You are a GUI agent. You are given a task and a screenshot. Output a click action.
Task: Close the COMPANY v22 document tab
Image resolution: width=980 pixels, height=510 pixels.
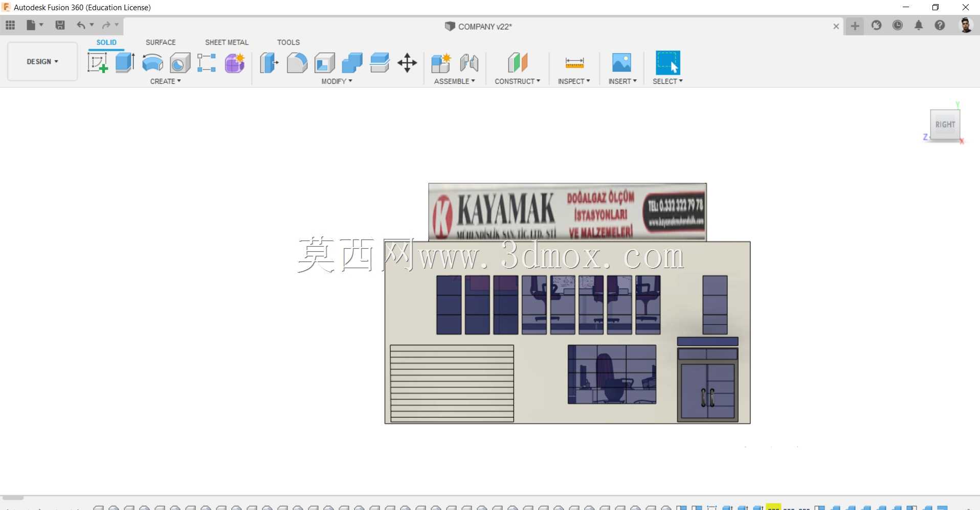tap(836, 26)
